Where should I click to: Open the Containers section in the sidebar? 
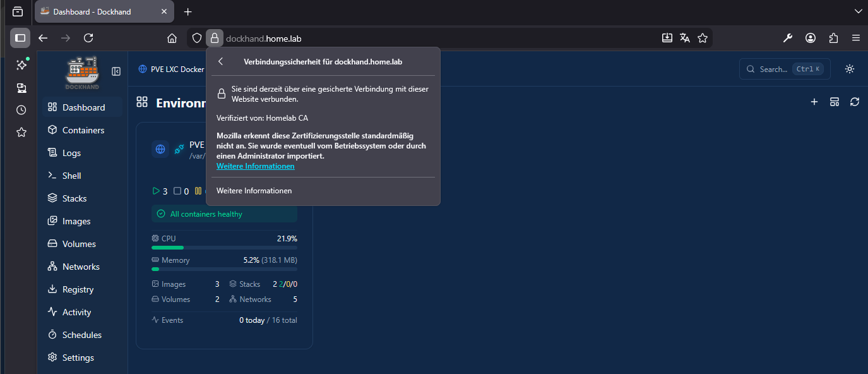coord(81,130)
